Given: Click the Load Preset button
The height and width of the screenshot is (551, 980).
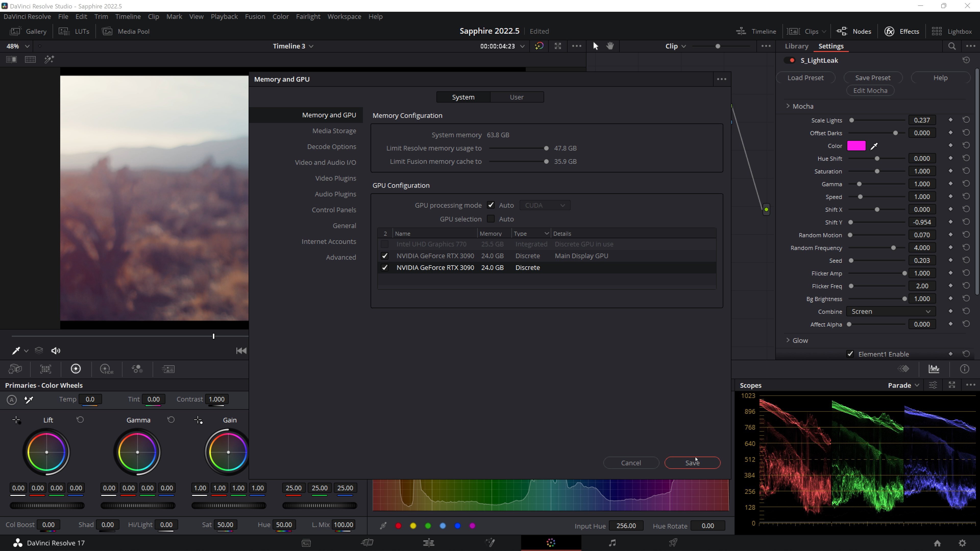Looking at the screenshot, I should pos(805,78).
